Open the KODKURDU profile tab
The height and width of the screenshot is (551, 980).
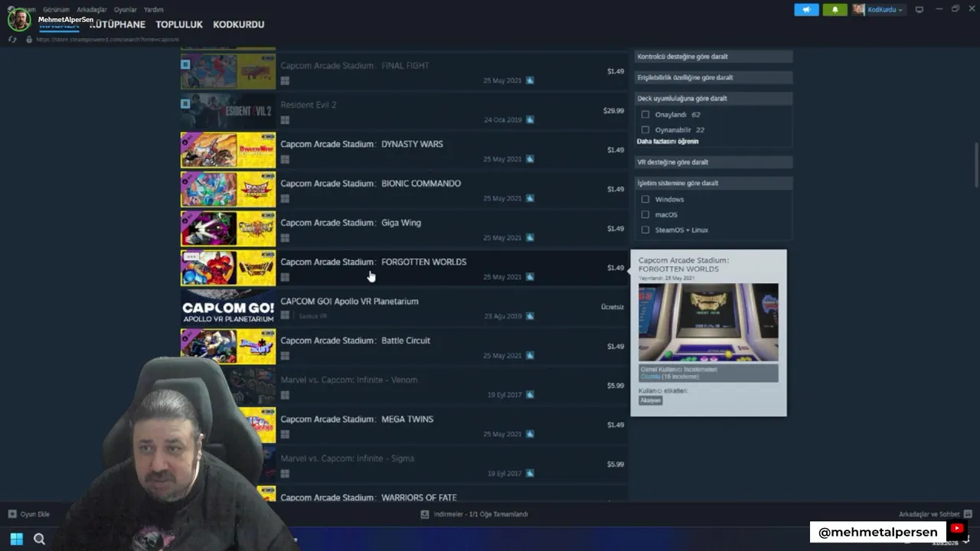tap(239, 24)
